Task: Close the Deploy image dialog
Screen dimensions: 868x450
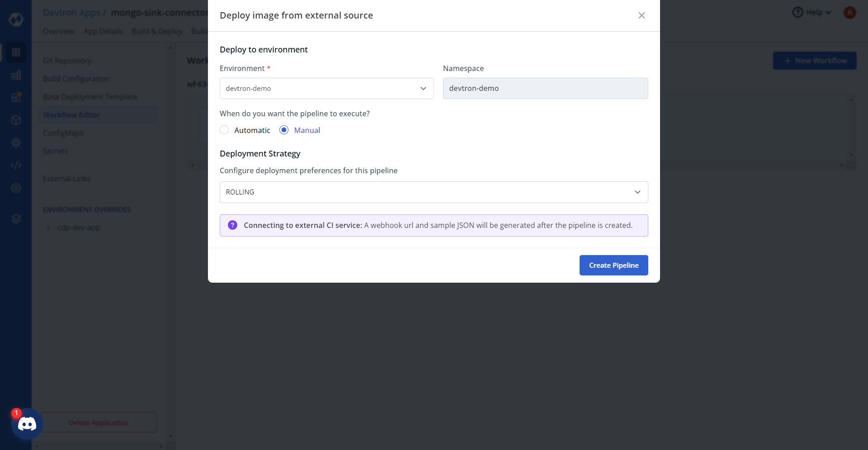Action: pos(642,15)
